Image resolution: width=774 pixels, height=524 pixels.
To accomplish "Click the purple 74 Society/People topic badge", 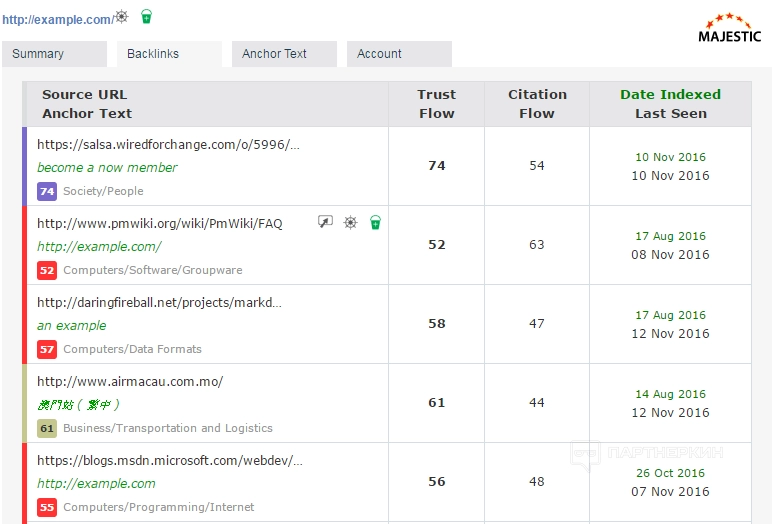I will click(47, 191).
